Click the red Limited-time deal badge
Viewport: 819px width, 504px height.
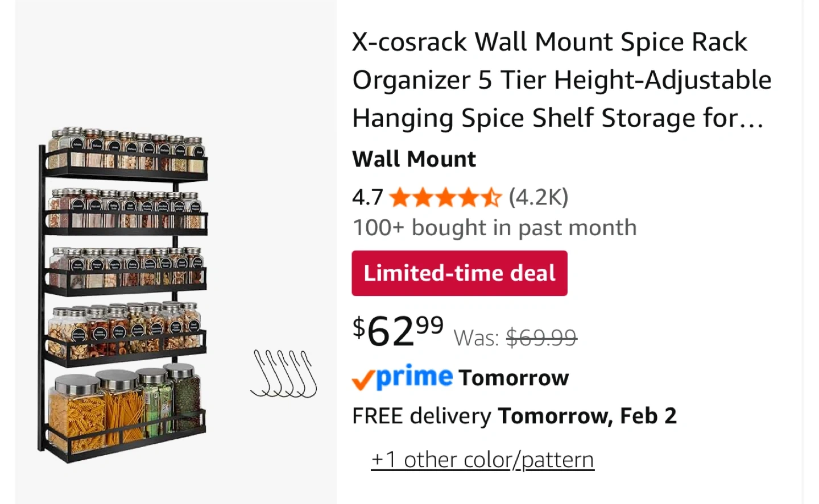coord(459,273)
